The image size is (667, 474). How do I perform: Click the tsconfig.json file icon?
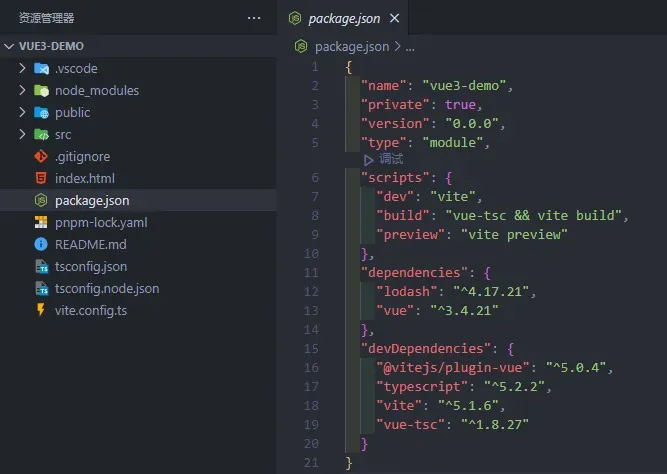point(41,267)
